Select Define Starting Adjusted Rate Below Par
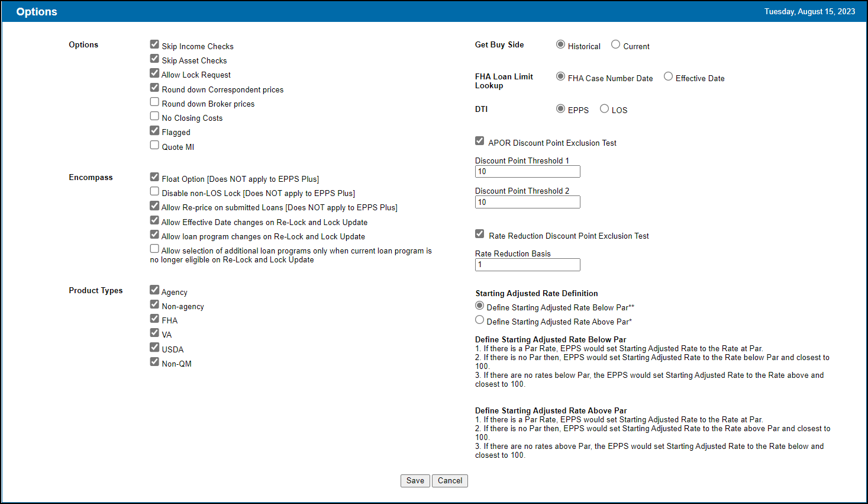This screenshot has width=868, height=504. 480,306
